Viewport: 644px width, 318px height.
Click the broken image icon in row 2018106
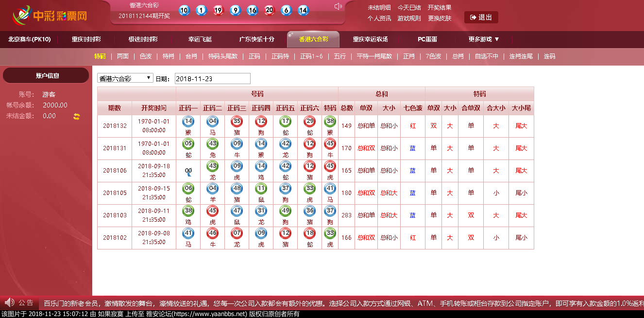[188, 171]
